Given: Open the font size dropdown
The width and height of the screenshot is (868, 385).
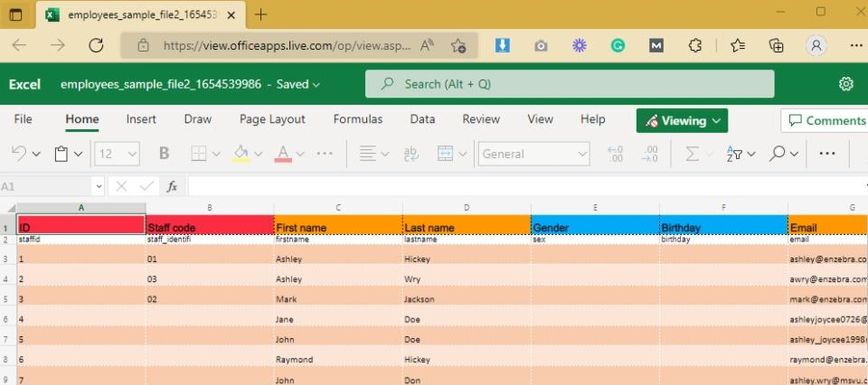Looking at the screenshot, I should [x=133, y=154].
